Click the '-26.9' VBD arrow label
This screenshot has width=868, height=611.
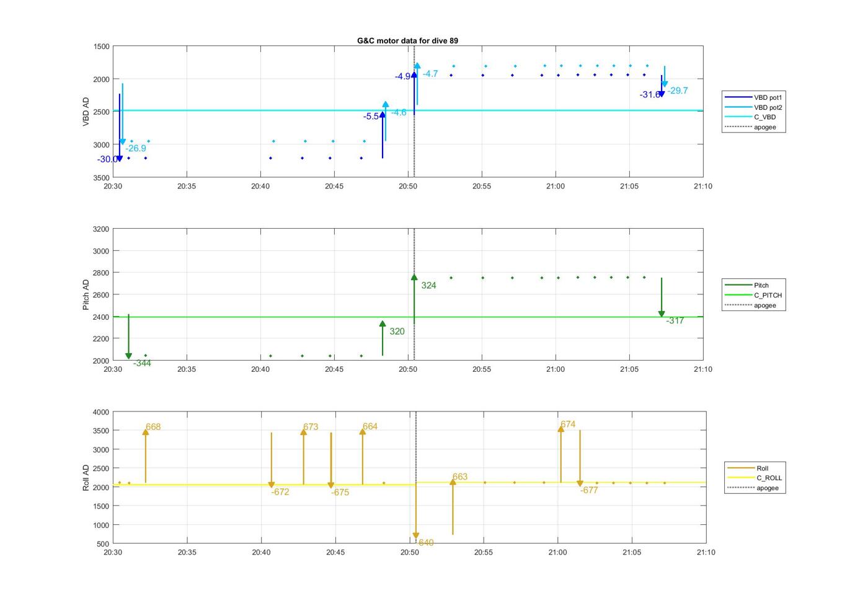click(x=136, y=149)
